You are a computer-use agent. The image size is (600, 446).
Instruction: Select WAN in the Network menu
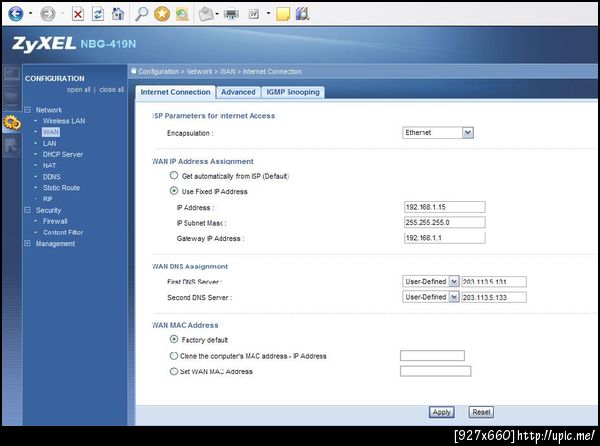[x=51, y=132]
